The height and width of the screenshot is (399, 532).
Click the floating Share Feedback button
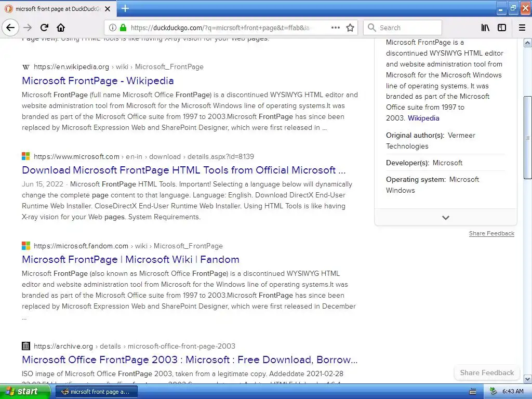click(x=487, y=373)
